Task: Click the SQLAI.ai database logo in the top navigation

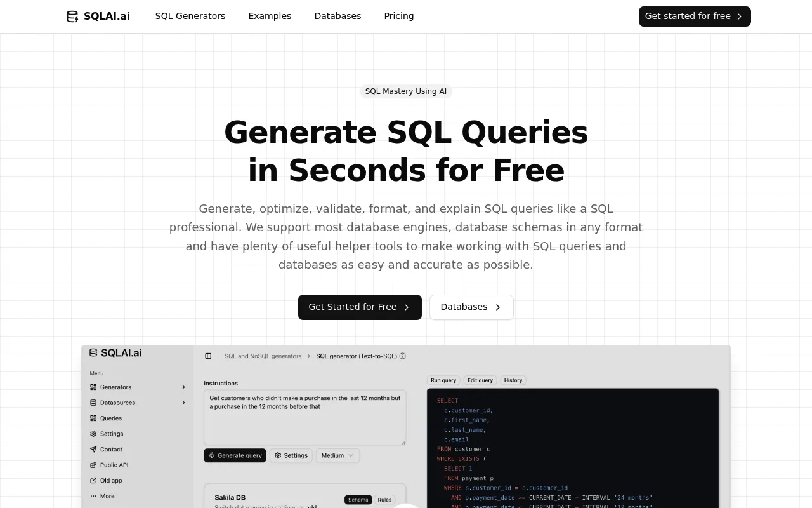Action: (72, 17)
